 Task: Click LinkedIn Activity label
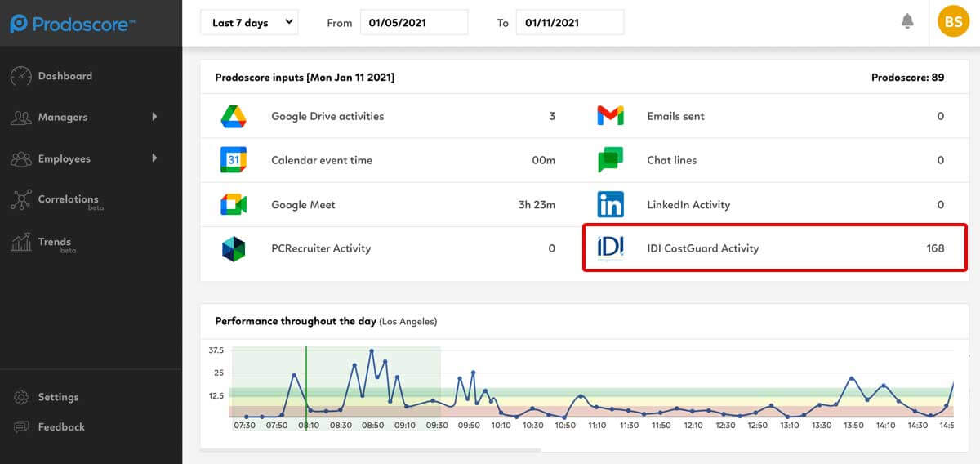pyautogui.click(x=688, y=204)
